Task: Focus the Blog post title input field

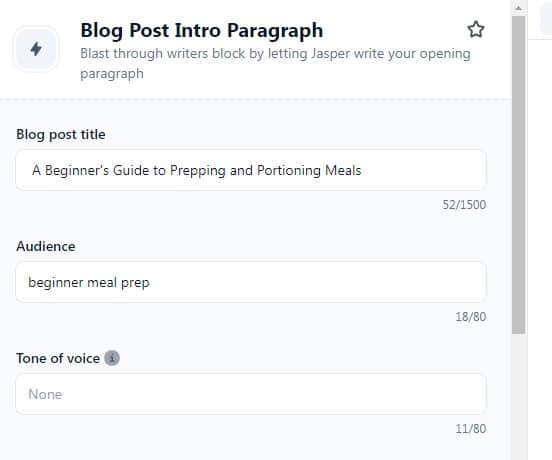Action: (x=251, y=170)
